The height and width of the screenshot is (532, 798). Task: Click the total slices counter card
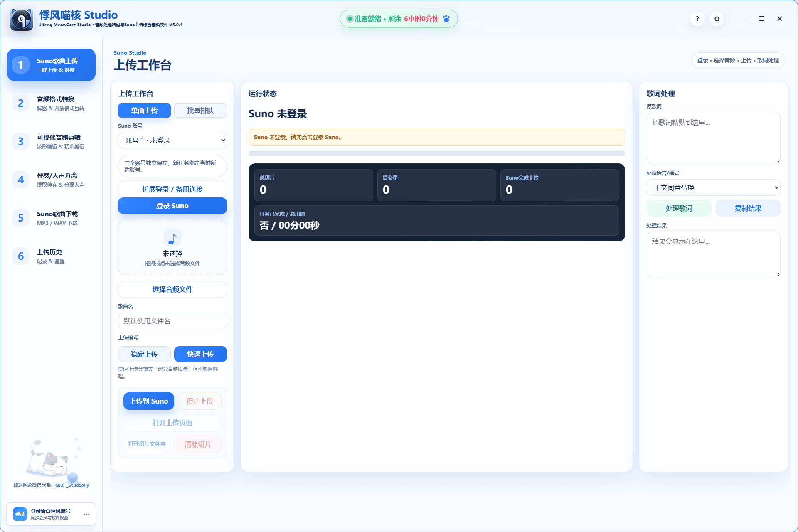(314, 185)
